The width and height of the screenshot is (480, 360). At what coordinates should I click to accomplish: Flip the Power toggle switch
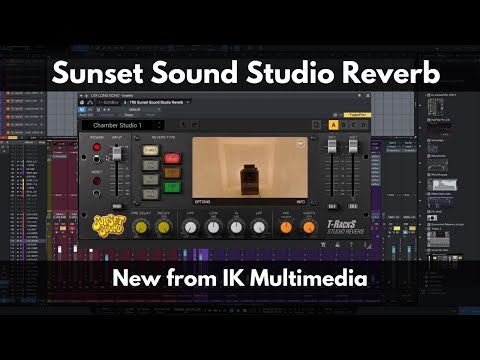coord(97,159)
